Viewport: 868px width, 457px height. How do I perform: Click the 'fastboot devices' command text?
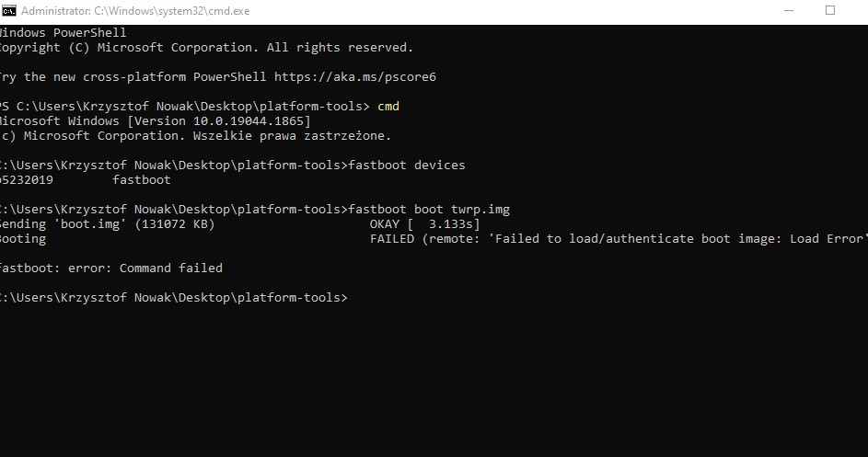407,166
